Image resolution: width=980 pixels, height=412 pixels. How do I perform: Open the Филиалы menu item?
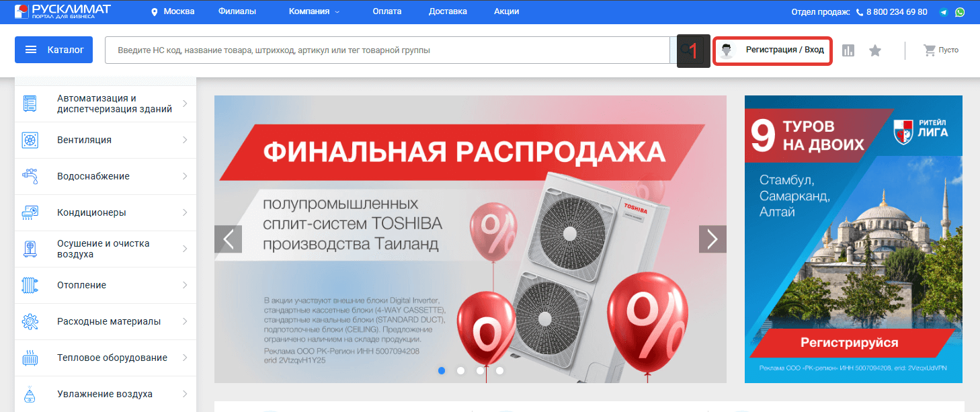237,11
